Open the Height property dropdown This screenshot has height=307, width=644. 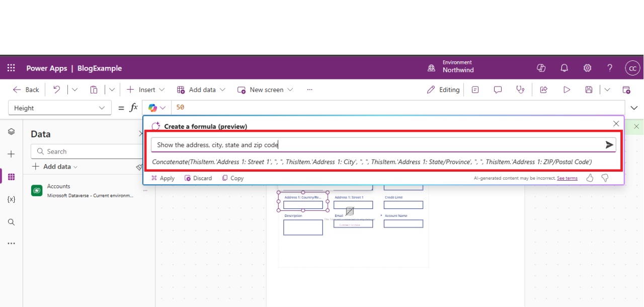pos(59,108)
